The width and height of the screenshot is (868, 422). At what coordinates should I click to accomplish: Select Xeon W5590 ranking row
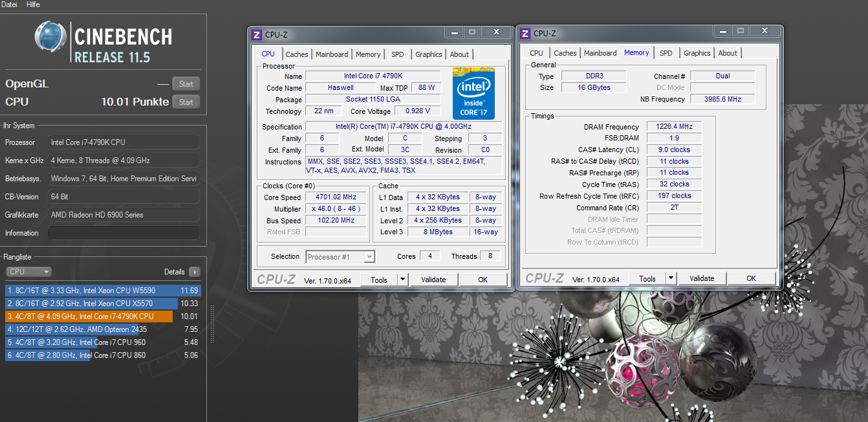coord(103,291)
